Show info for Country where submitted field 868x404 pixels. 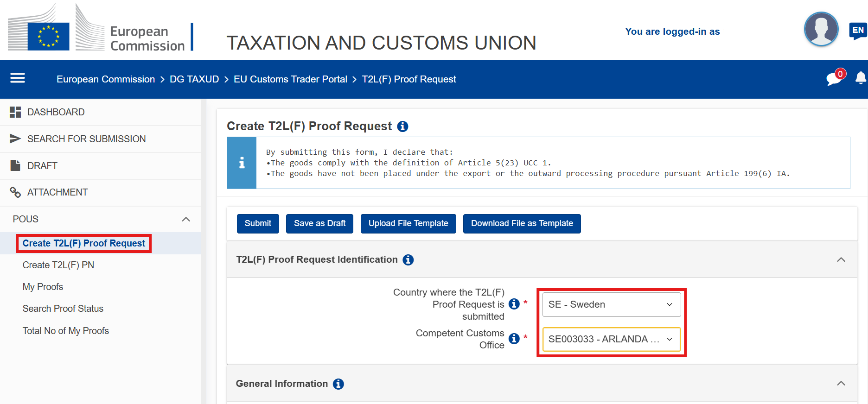point(514,304)
